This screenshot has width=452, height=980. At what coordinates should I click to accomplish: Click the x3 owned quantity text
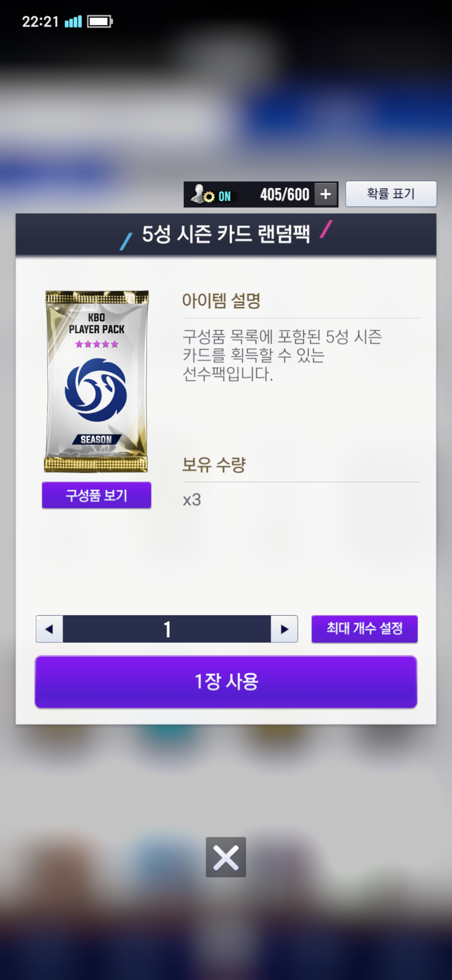(x=191, y=499)
